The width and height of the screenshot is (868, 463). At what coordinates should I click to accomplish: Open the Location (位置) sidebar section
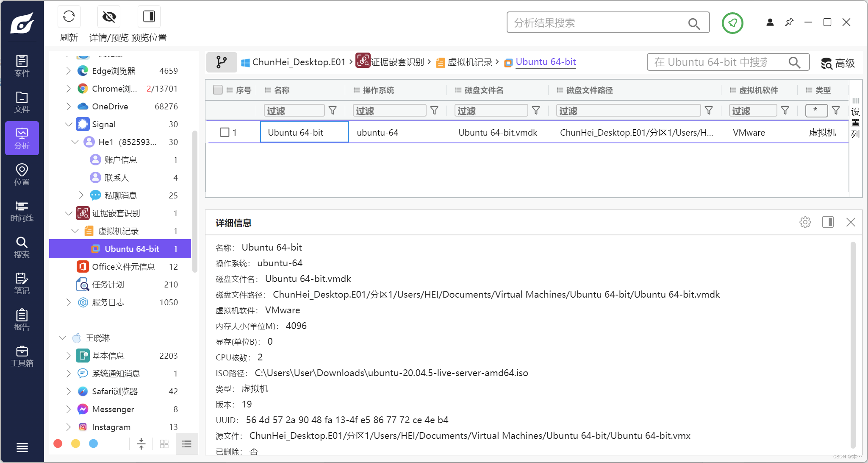pos(22,175)
